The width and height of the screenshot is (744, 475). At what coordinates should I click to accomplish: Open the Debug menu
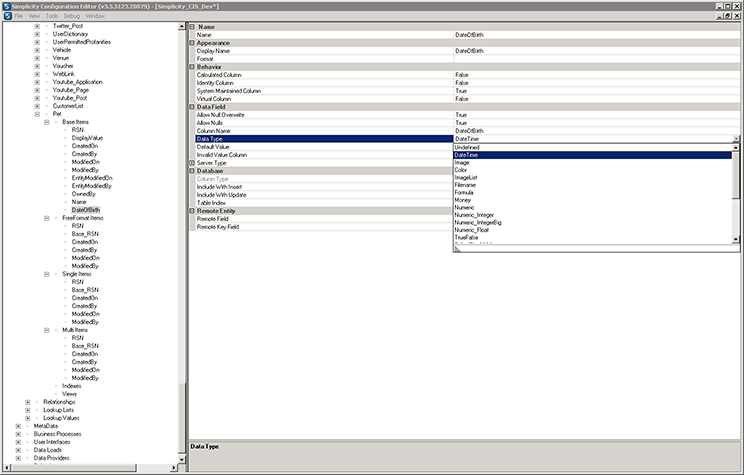click(x=72, y=16)
